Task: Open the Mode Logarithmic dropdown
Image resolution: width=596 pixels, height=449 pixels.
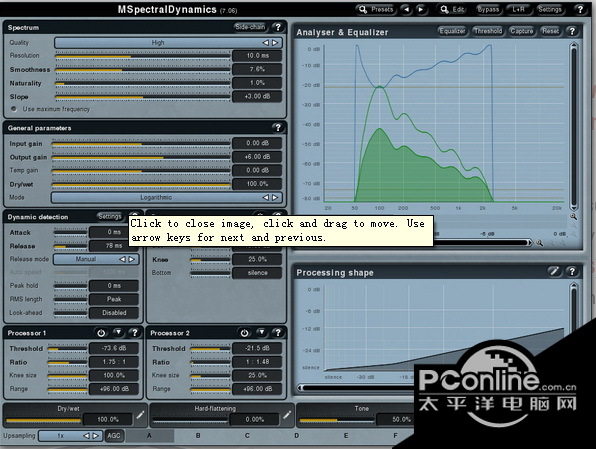Action: pyautogui.click(x=166, y=197)
